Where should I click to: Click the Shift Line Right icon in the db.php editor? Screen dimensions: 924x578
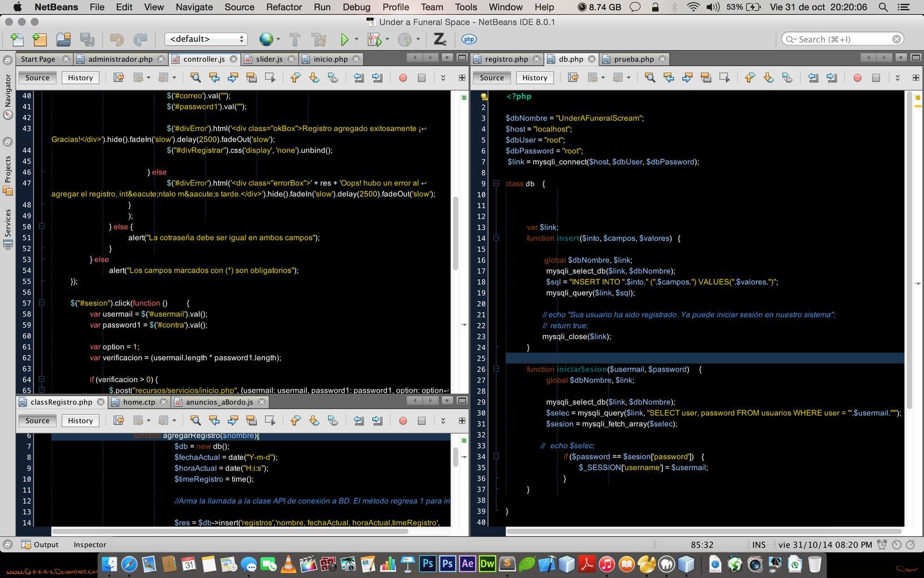tap(831, 78)
